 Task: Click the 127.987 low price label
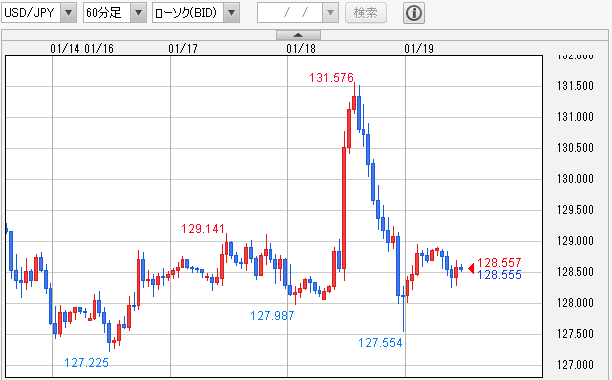coord(272,316)
